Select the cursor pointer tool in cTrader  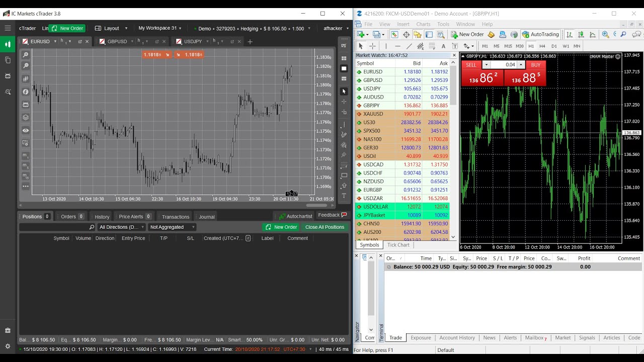344,92
